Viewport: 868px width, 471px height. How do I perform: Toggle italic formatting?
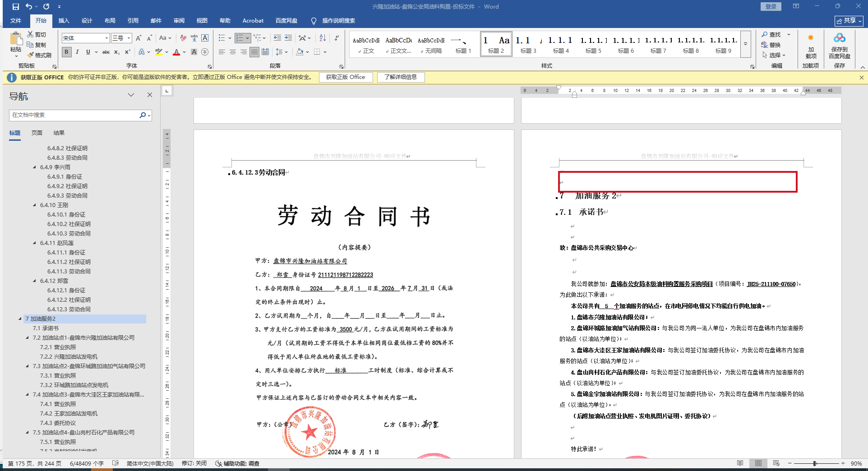tap(77, 52)
